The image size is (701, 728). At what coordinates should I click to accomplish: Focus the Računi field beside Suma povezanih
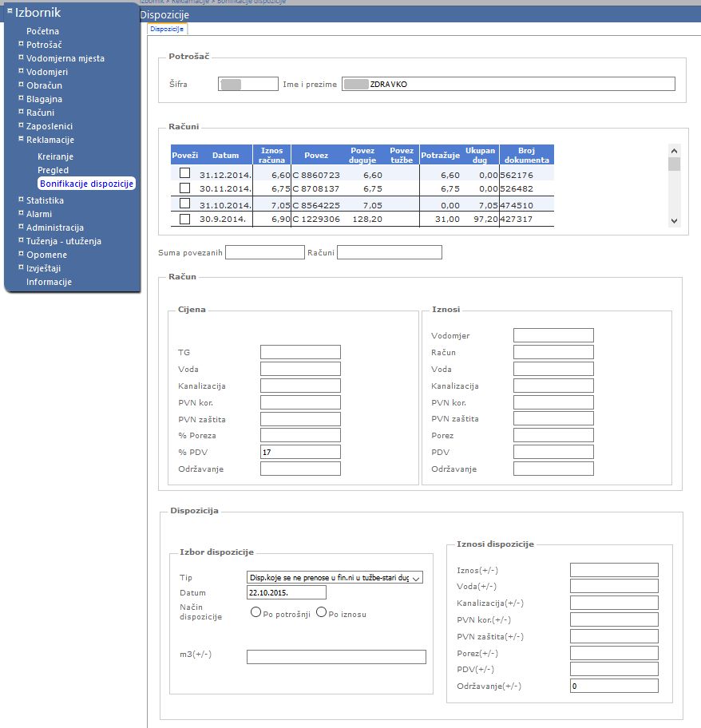coord(390,252)
